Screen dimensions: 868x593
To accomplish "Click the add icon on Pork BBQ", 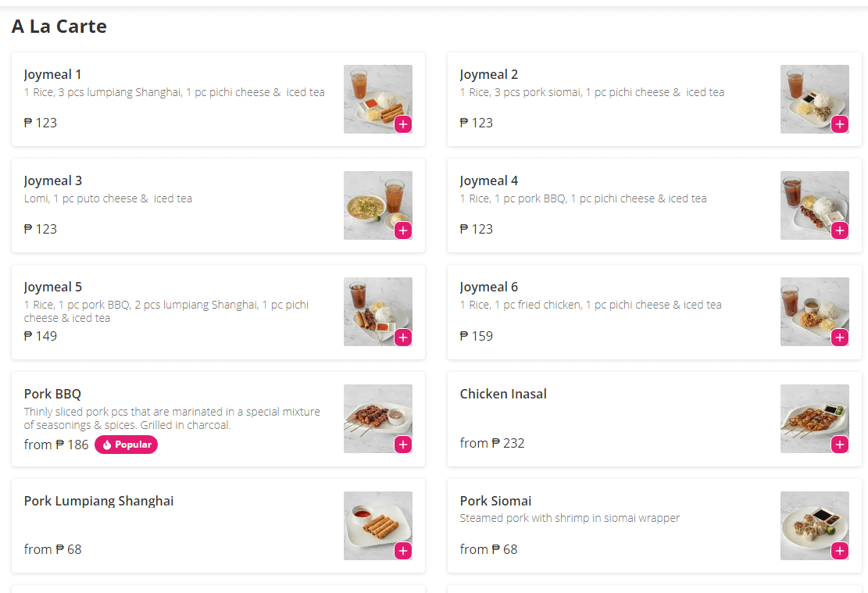I will point(404,445).
